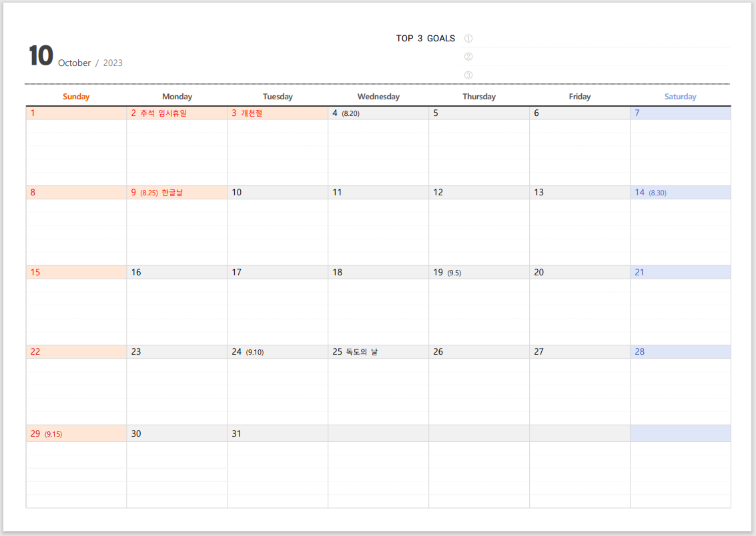
Task: Click the Tuesday column header
Action: point(278,96)
